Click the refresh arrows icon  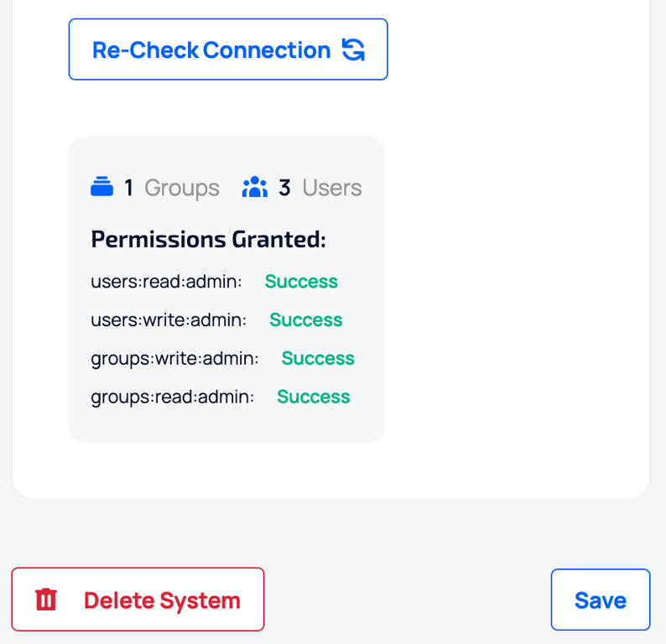click(353, 49)
